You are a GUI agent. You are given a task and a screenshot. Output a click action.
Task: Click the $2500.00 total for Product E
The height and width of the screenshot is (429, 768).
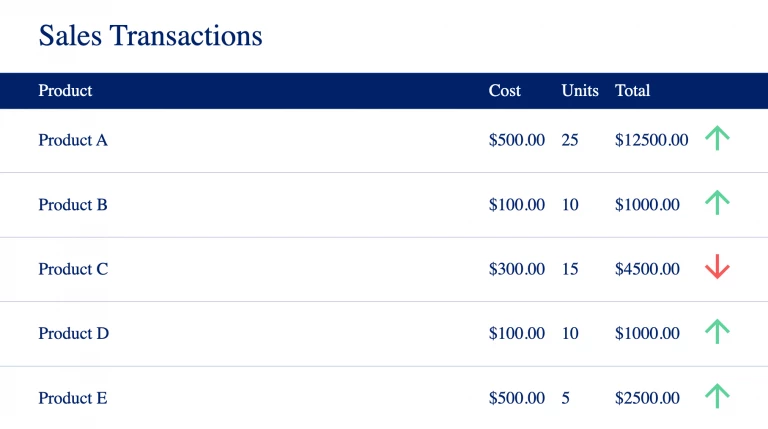647,398
